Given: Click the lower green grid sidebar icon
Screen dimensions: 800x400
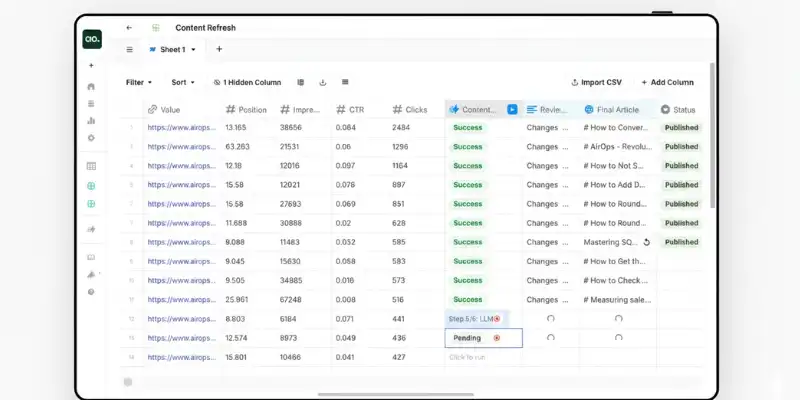Looking at the screenshot, I should (x=91, y=204).
